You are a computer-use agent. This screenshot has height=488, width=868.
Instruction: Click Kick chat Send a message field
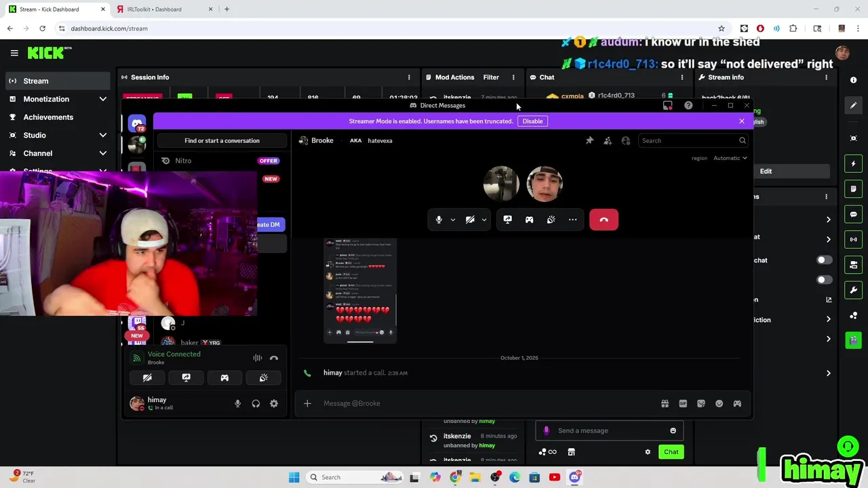click(x=608, y=430)
